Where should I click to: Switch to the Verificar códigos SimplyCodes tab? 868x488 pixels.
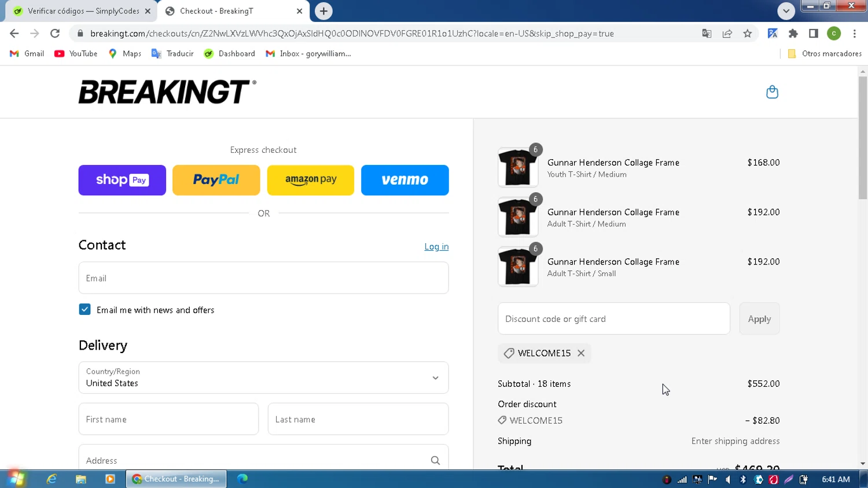pyautogui.click(x=81, y=11)
